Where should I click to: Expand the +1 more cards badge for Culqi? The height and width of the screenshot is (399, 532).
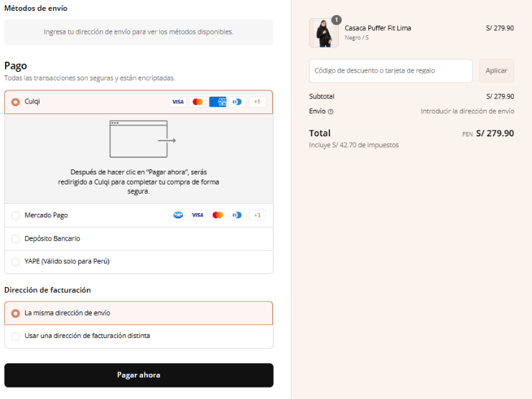257,102
